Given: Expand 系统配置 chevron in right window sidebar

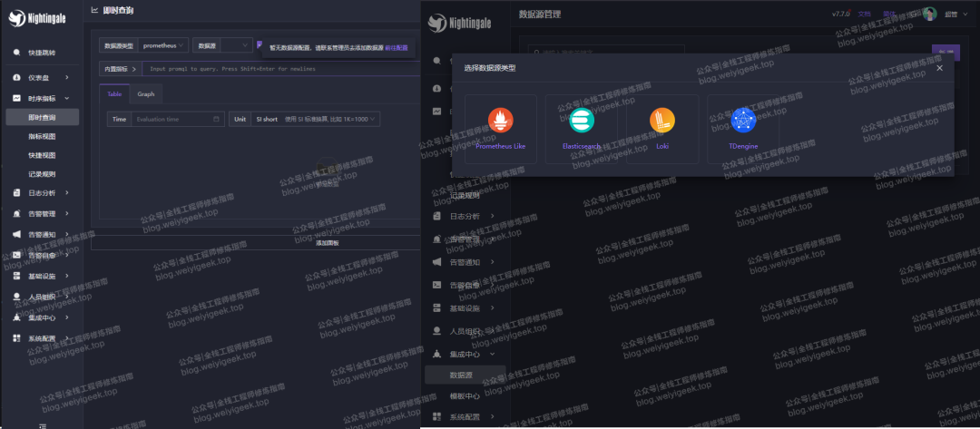Looking at the screenshot, I should pyautogui.click(x=493, y=416).
